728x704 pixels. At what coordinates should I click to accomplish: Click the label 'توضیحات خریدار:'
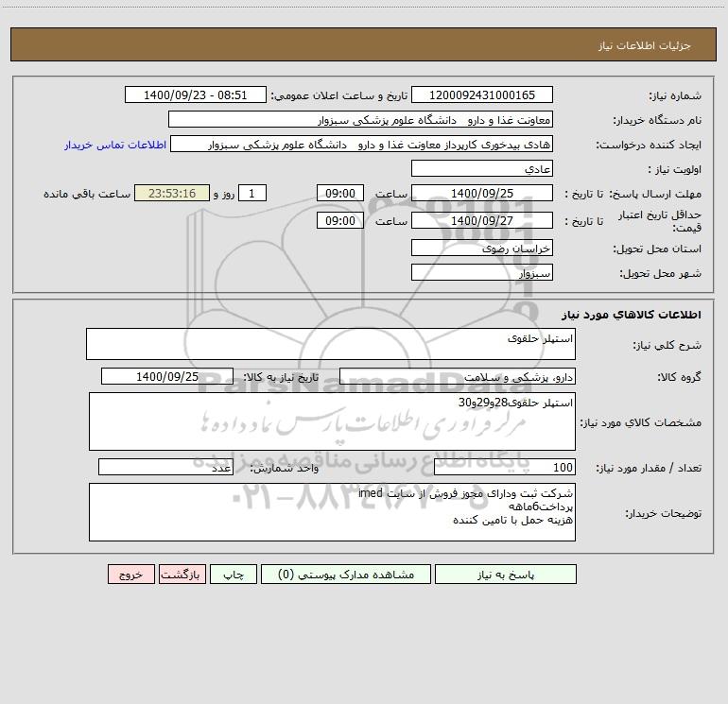click(x=664, y=514)
